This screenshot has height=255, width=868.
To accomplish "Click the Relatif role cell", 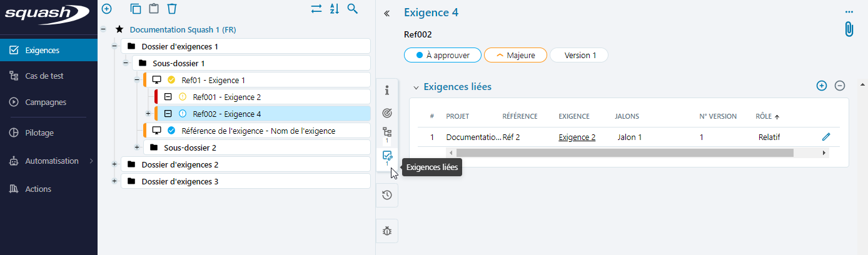I will [769, 137].
